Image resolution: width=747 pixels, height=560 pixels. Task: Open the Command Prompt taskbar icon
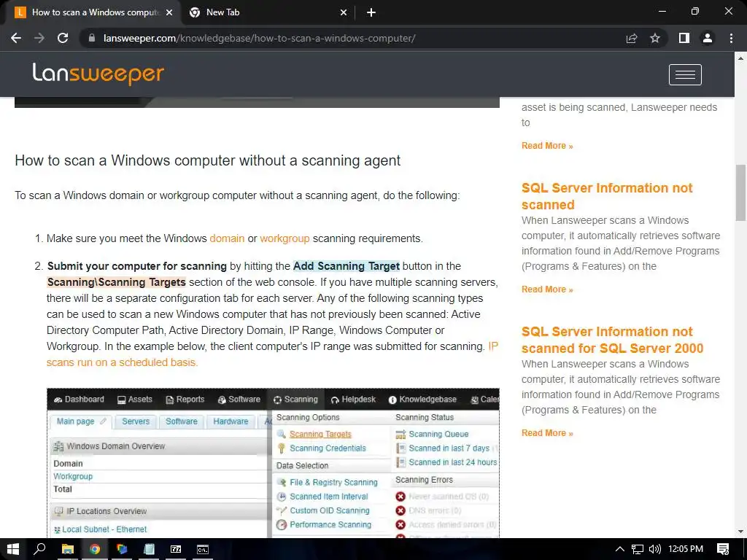coord(203,549)
